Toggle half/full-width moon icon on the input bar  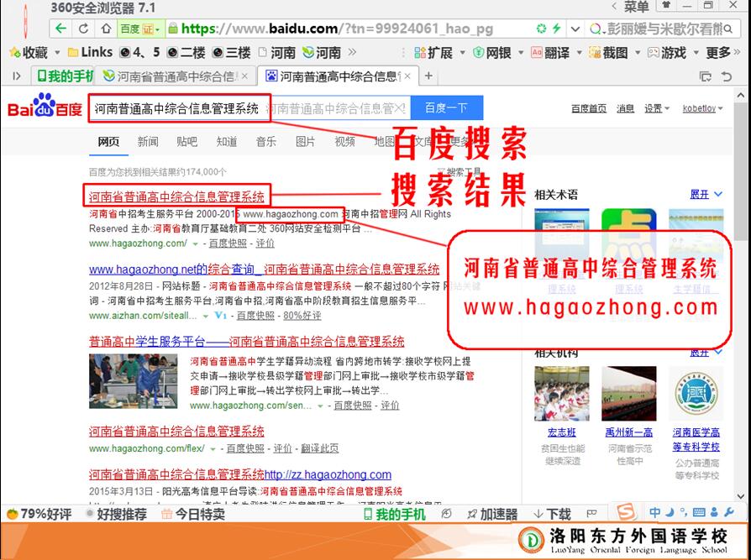(x=670, y=513)
